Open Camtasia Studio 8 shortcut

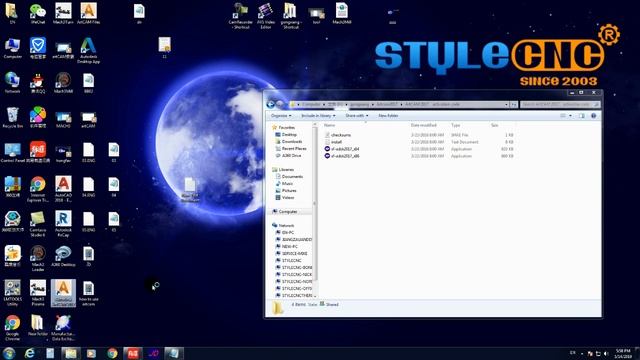tap(38, 224)
